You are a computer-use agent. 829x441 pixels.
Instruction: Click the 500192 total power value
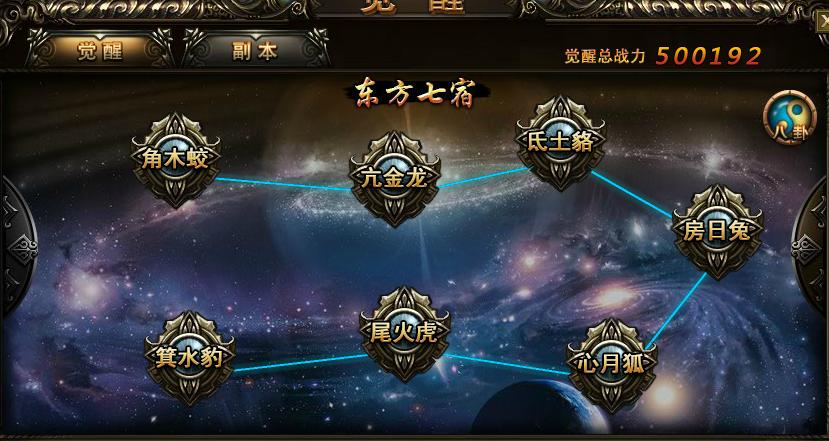[708, 56]
